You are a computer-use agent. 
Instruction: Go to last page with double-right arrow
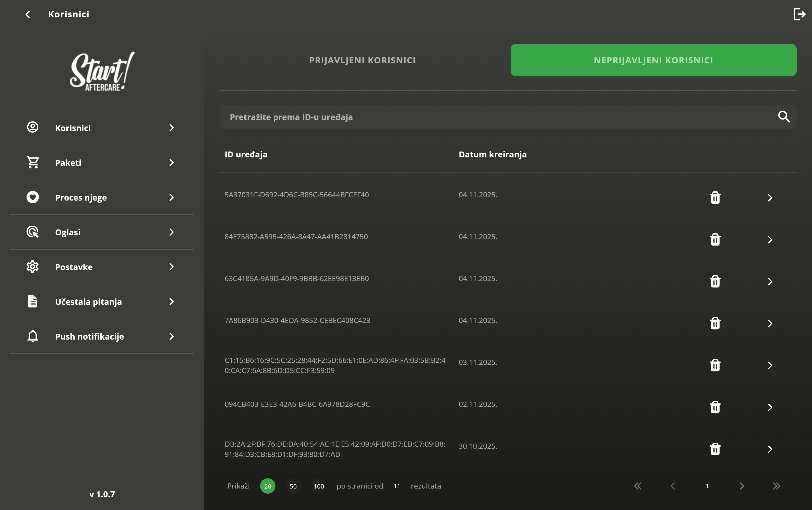776,486
